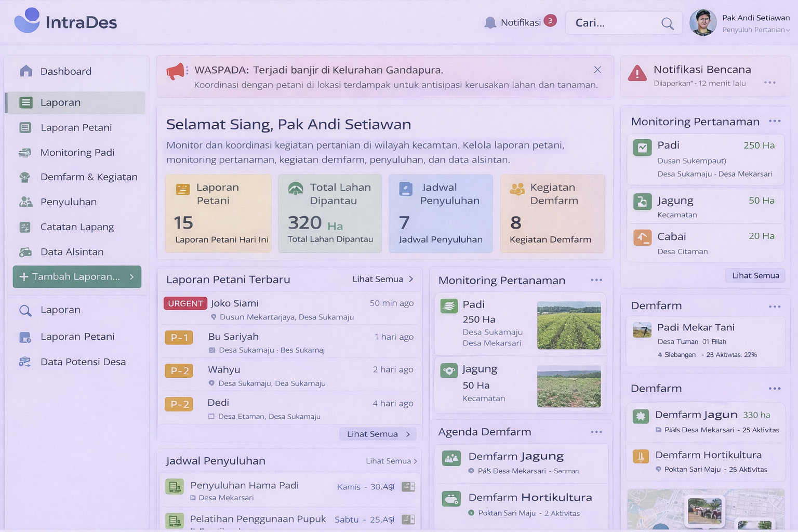Expand the Notifikasi Bencana ellipsis menu

(770, 83)
